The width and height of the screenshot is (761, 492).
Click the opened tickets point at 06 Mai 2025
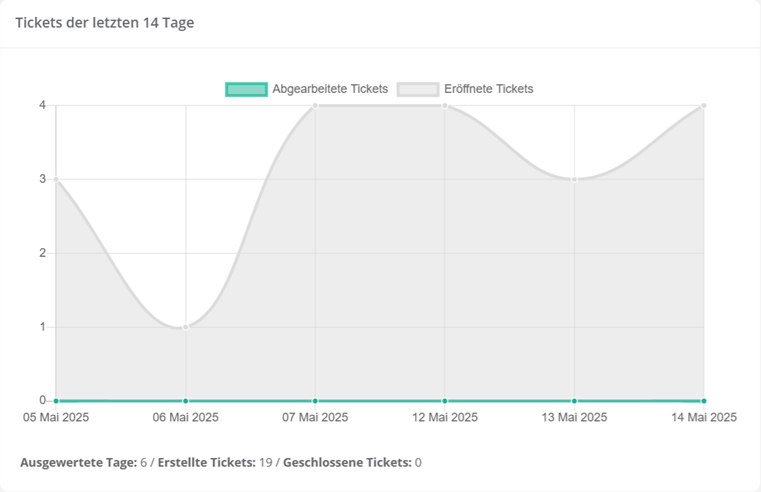click(x=186, y=327)
